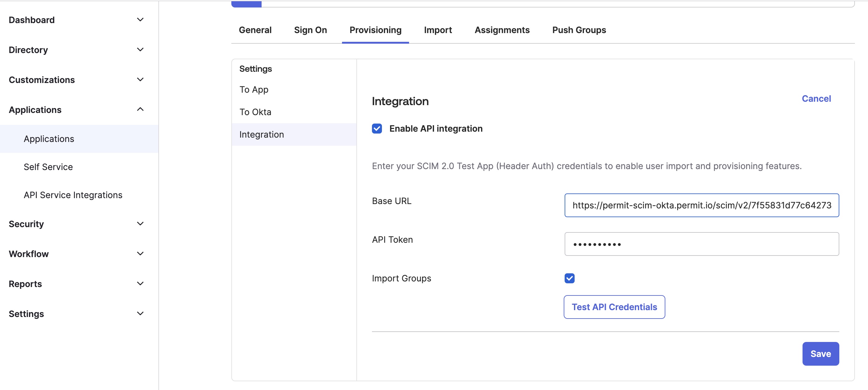Viewport: 868px width, 390px height.
Task: Expand the Settings chevron in sidebar
Action: 140,314
